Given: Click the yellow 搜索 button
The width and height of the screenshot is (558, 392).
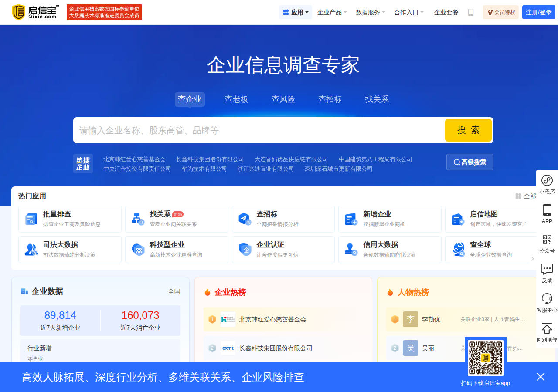Looking at the screenshot, I should tap(468, 130).
